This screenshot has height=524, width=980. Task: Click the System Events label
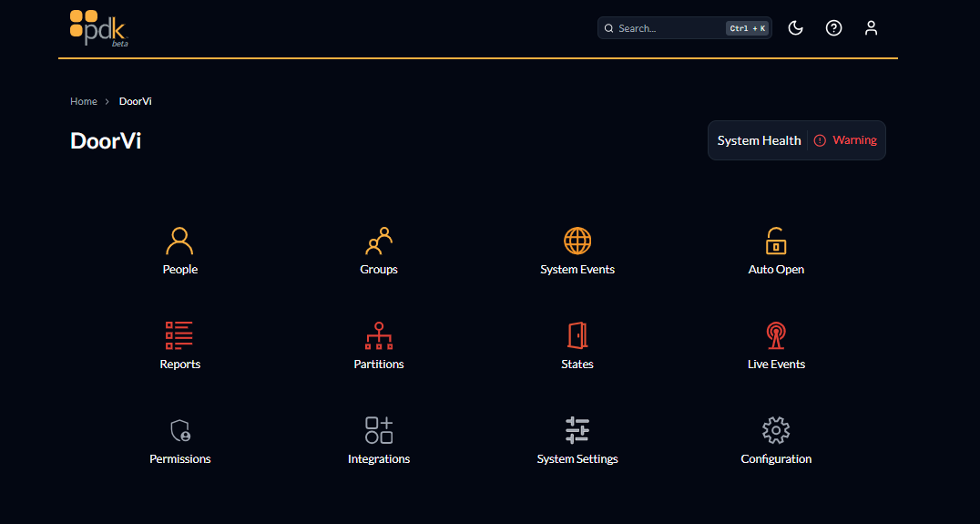pyautogui.click(x=577, y=270)
